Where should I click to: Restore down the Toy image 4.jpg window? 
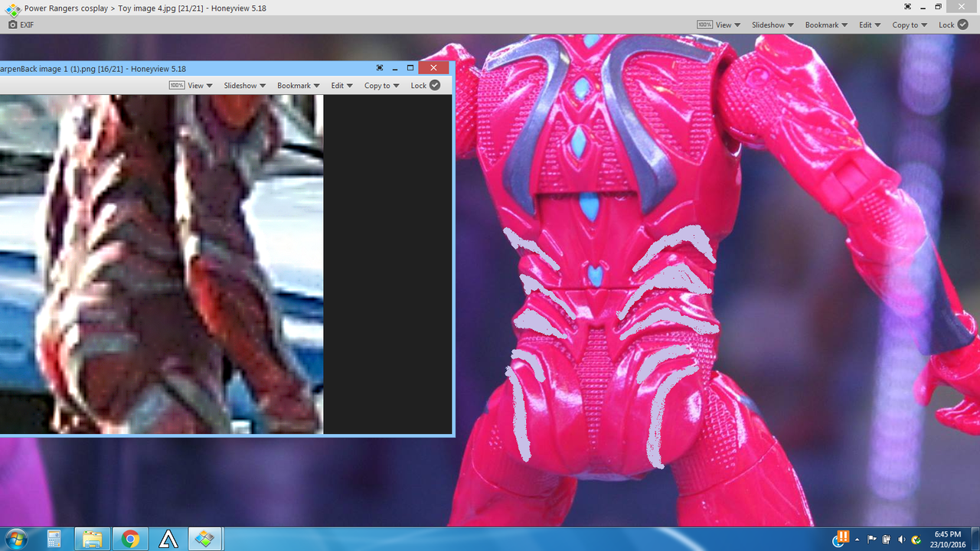pyautogui.click(x=938, y=7)
